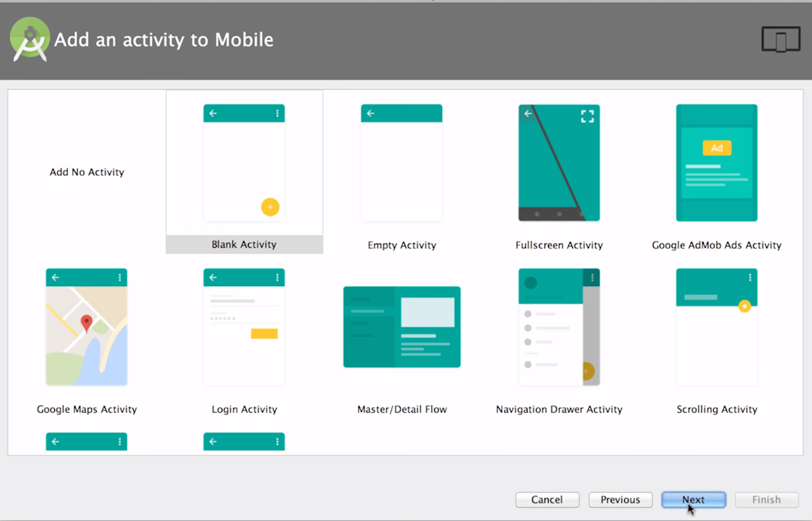Click the fullscreen expand icon in Fullscreen Activity
The height and width of the screenshot is (521, 812).
pos(587,116)
